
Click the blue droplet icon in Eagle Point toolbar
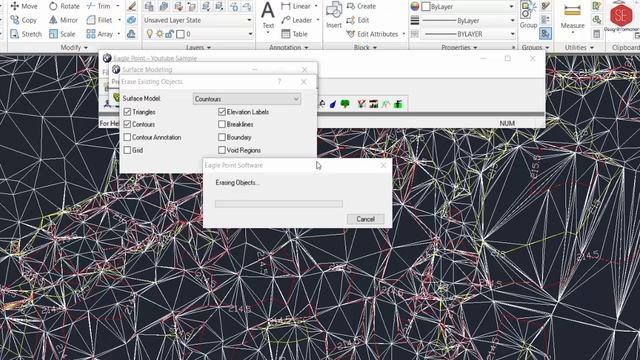333,104
